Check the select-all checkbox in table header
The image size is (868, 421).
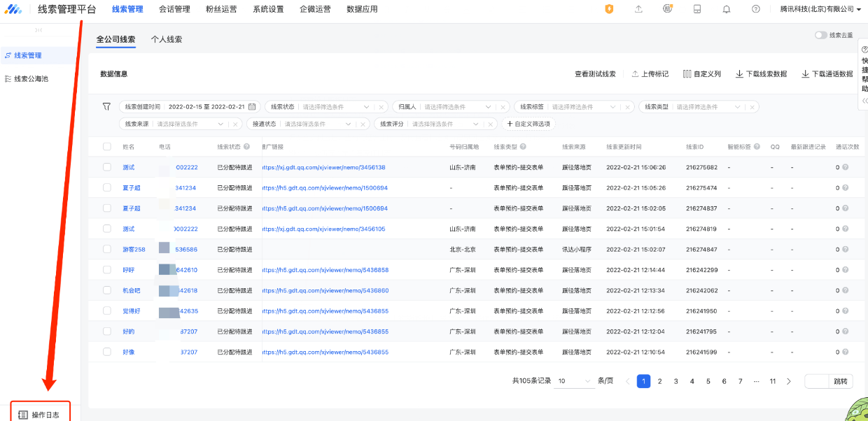click(107, 147)
